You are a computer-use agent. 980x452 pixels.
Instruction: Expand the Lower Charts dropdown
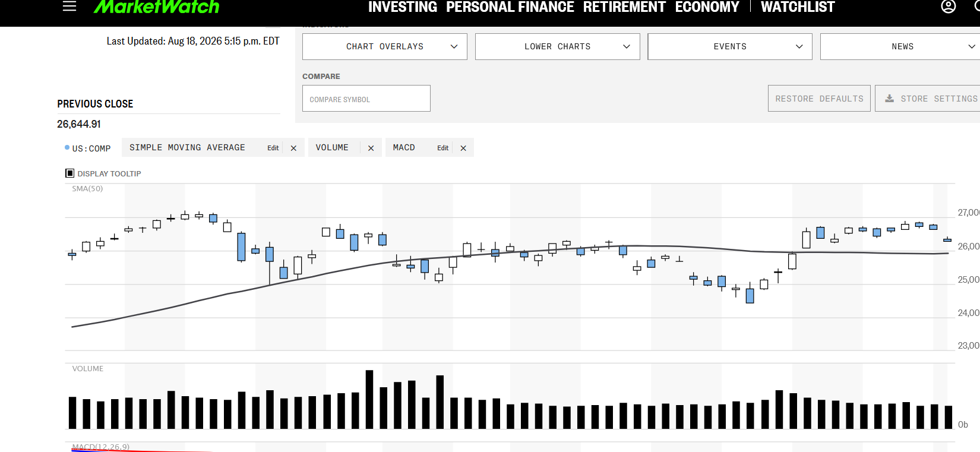[x=558, y=46]
